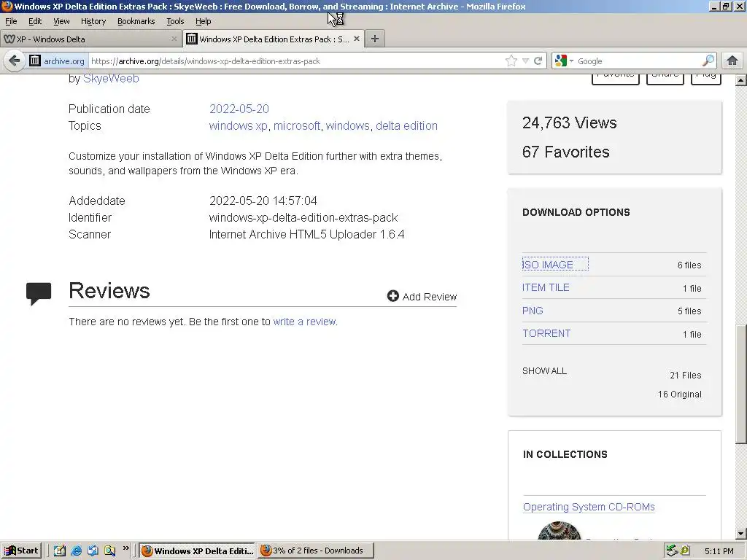This screenshot has width=747, height=560.
Task: Click the identifier windows-xp-delta-edition-extras-pack text
Action: tap(303, 217)
